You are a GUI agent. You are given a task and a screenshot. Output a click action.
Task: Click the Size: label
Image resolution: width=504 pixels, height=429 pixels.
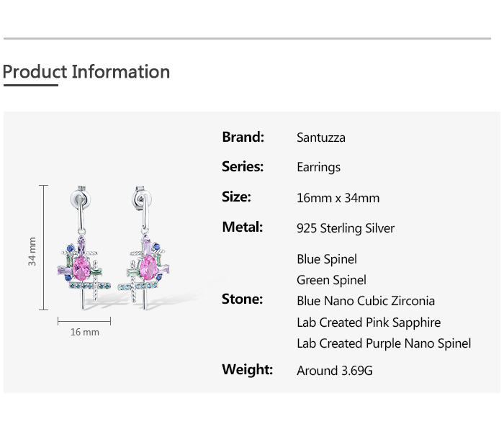pos(237,197)
